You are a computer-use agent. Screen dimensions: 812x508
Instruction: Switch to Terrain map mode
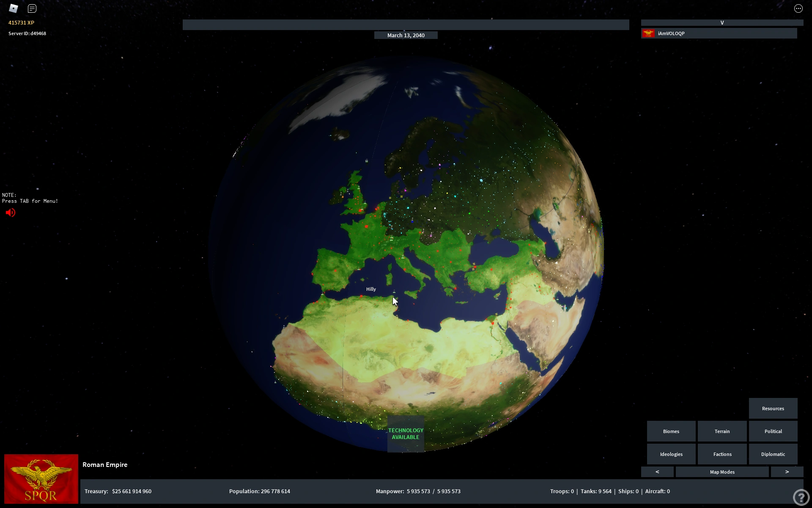click(721, 431)
